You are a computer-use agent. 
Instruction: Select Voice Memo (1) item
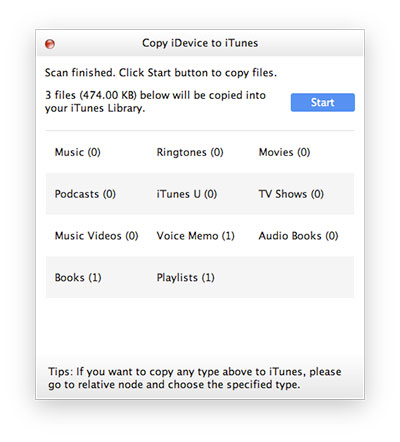[x=196, y=236]
